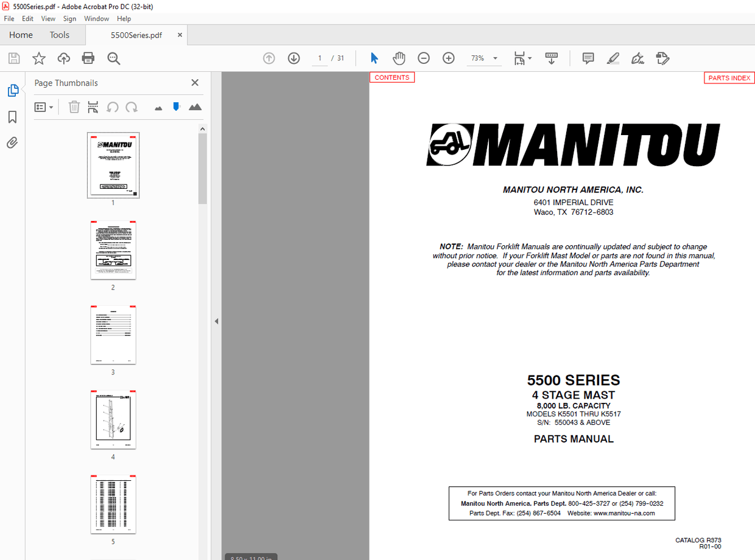Open thumbnail options dropdown menu

coord(43,107)
